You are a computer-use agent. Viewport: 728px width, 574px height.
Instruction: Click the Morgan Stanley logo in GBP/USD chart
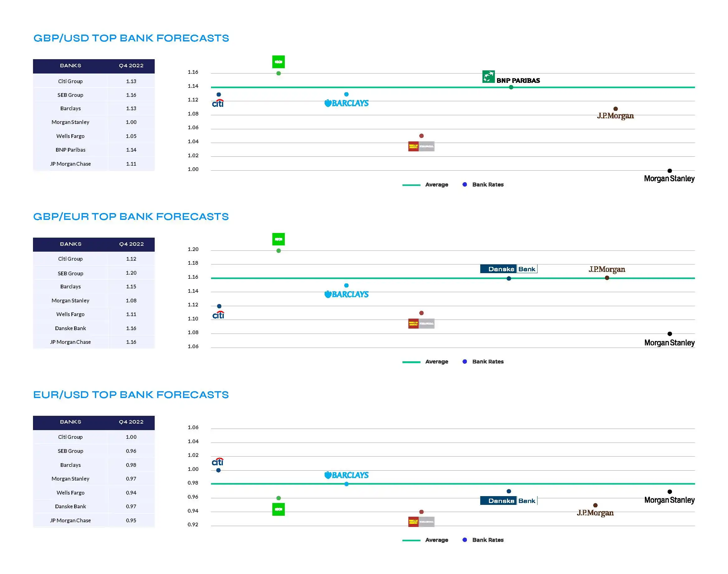(x=669, y=178)
